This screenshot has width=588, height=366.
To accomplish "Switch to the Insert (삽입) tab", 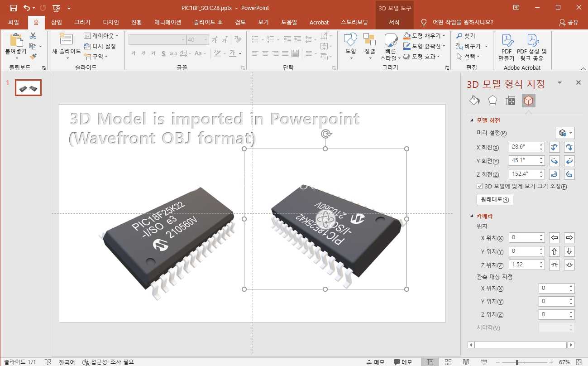I will tap(57, 22).
